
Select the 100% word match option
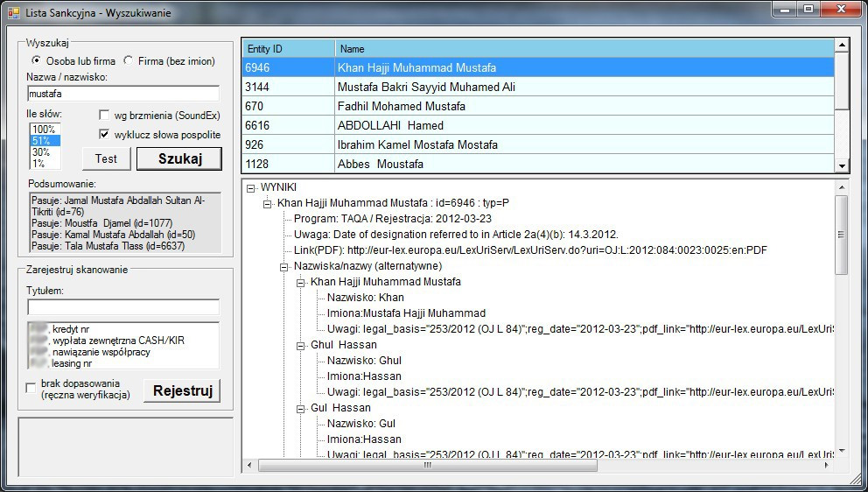44,130
